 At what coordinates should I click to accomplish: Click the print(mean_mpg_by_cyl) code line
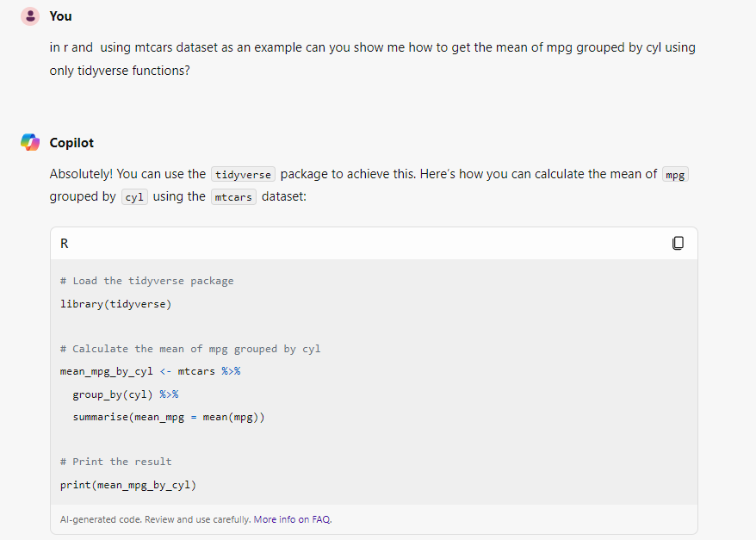click(x=128, y=485)
